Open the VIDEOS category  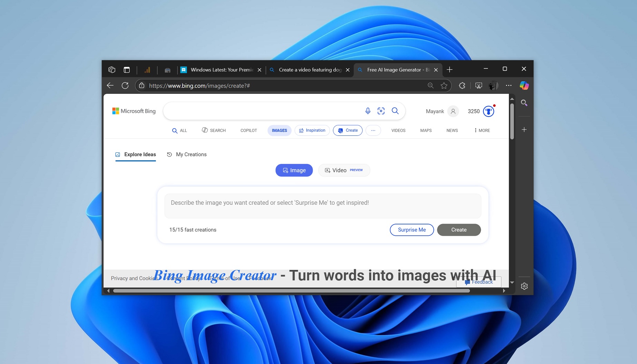coord(398,130)
